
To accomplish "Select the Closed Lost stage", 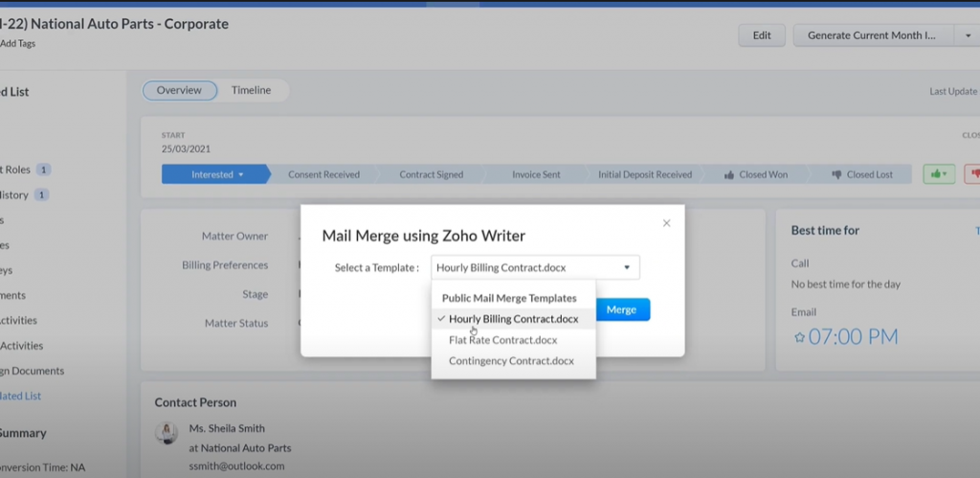I will pyautogui.click(x=862, y=174).
